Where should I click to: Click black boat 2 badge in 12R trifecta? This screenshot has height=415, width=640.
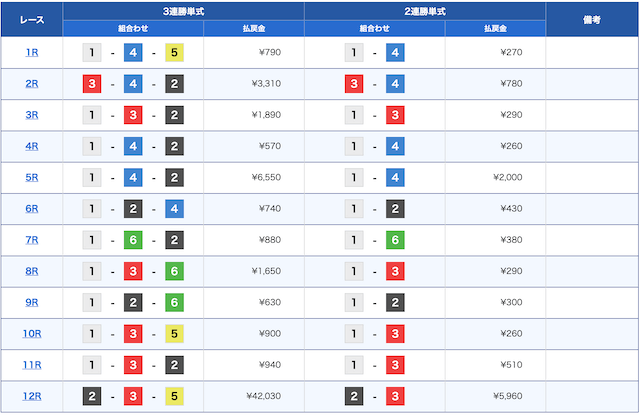coord(92,396)
